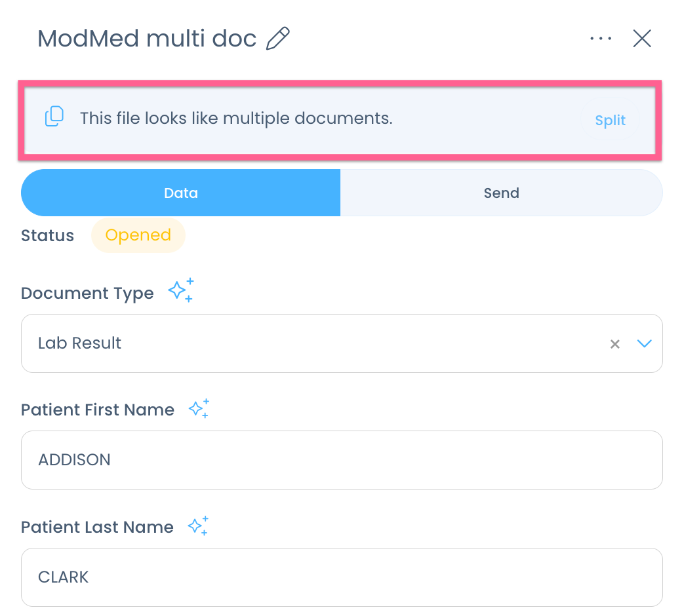Click the Opened status badge
682x616 pixels.
tap(138, 235)
